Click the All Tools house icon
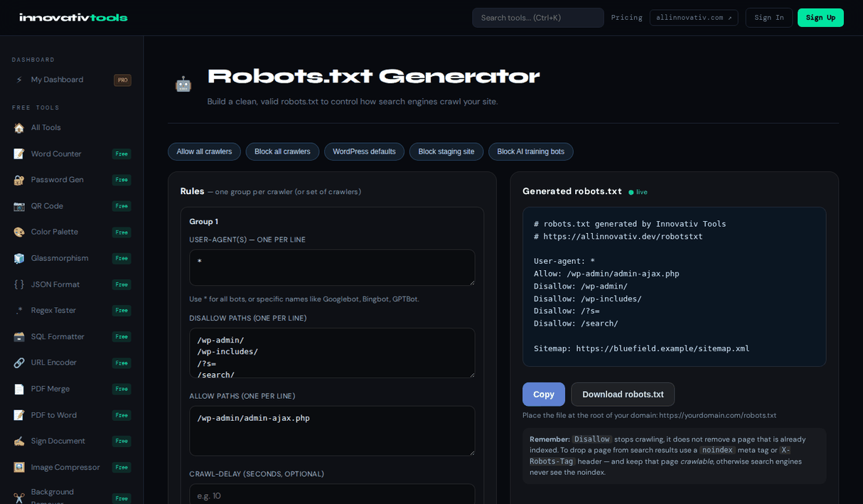 [19, 128]
